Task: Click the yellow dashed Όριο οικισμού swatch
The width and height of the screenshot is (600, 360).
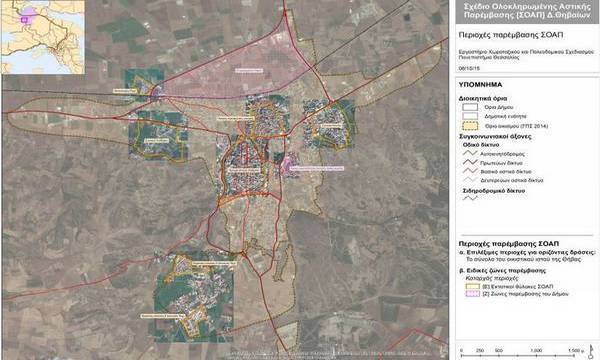Action: pos(470,125)
